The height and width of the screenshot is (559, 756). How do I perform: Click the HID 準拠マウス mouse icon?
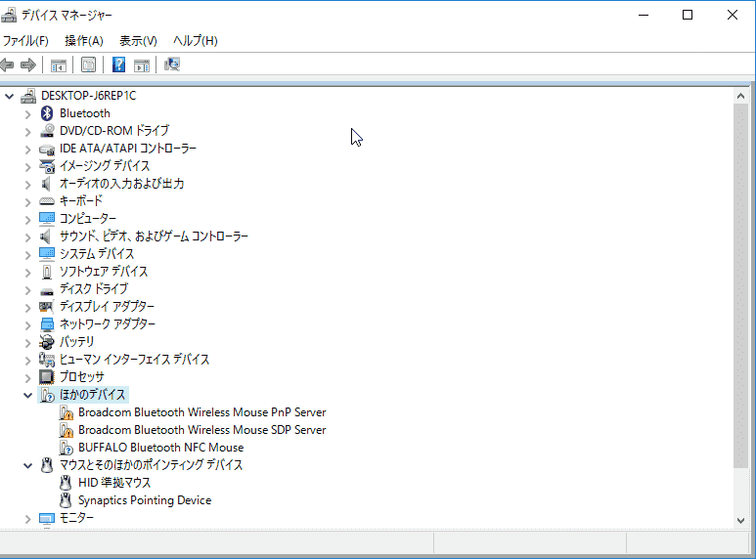[66, 483]
